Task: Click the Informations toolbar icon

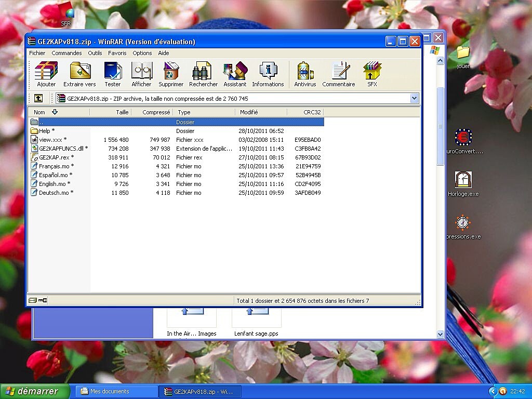Action: coord(268,71)
